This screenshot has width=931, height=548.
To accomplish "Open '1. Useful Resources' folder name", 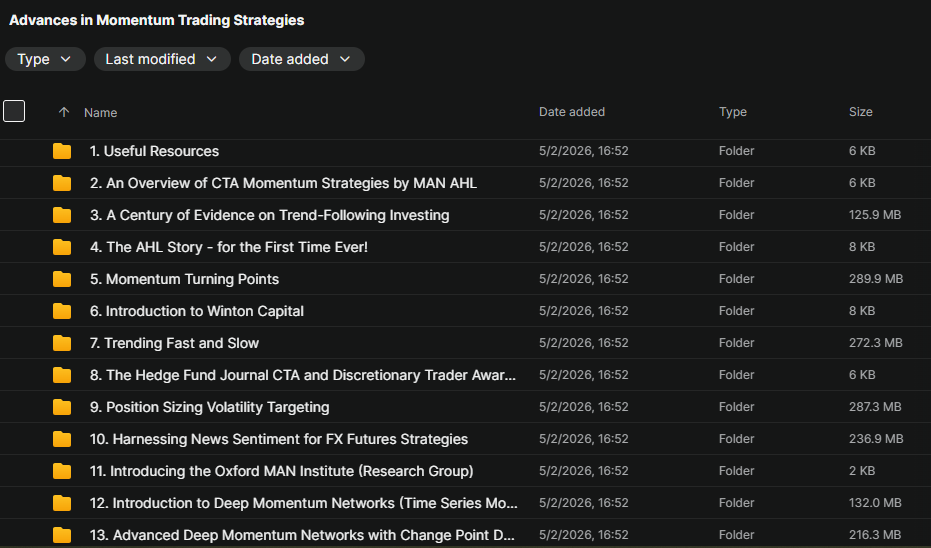I will (154, 151).
